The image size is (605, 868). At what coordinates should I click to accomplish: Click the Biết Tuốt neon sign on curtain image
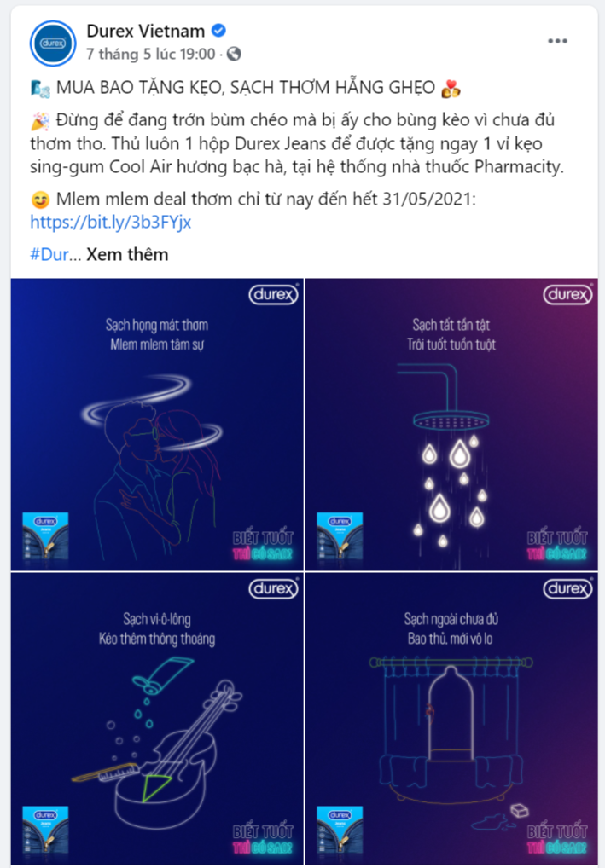pos(557,840)
